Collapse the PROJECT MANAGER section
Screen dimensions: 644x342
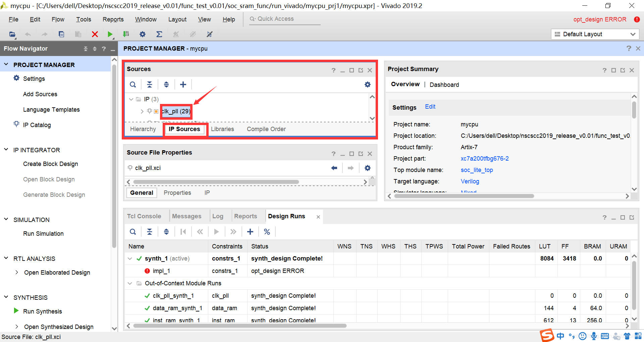point(6,64)
